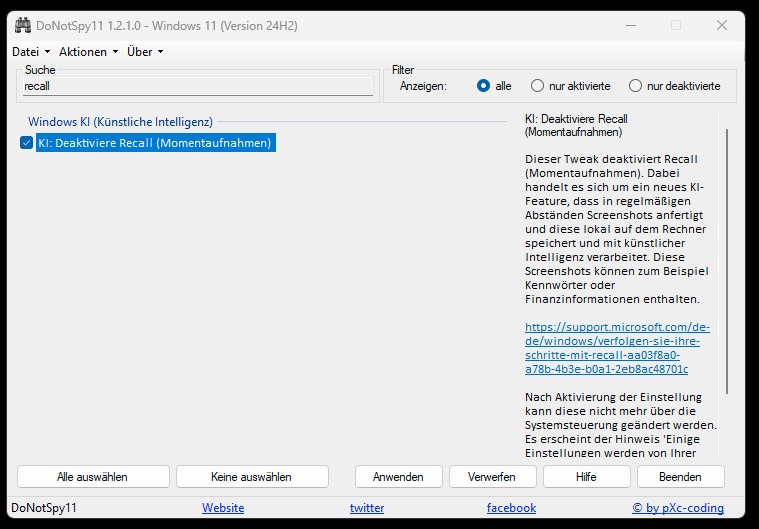Screen dimensions: 759x529
Task: Open the Website link
Action: [x=223, y=508]
